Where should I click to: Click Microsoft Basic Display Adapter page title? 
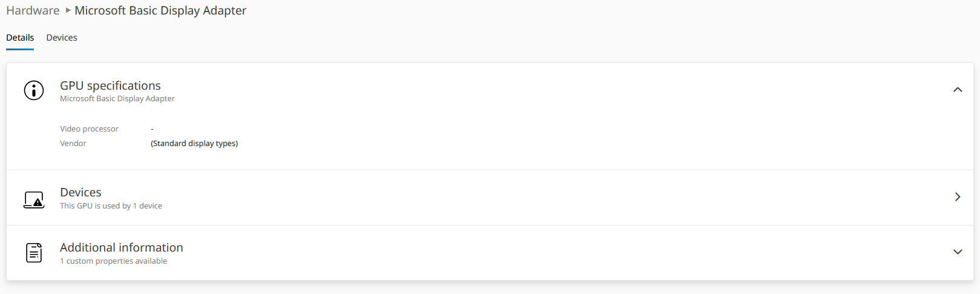[x=160, y=10]
